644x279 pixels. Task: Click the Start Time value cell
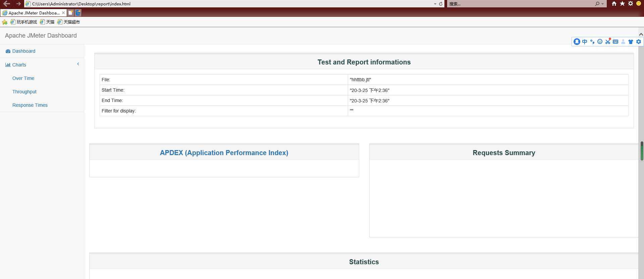(x=488, y=90)
